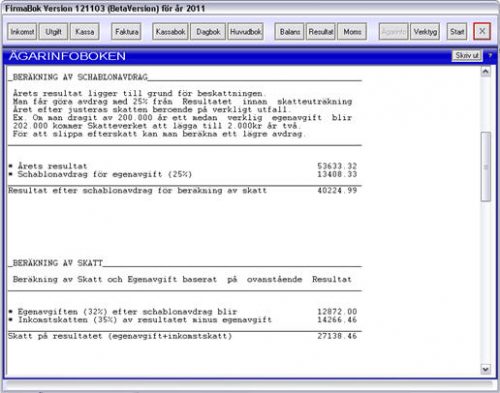Open the Moms report
Viewport: 500px width, 393px height.
tap(352, 32)
